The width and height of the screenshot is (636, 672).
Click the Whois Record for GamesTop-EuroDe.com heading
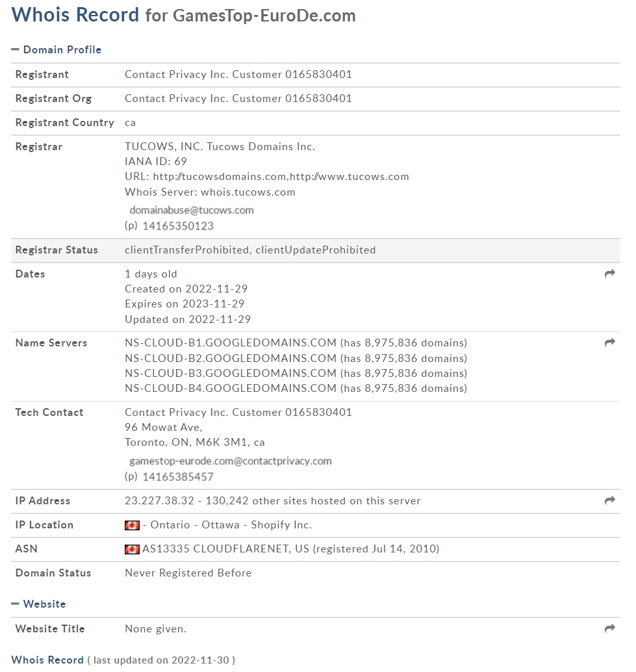183,15
